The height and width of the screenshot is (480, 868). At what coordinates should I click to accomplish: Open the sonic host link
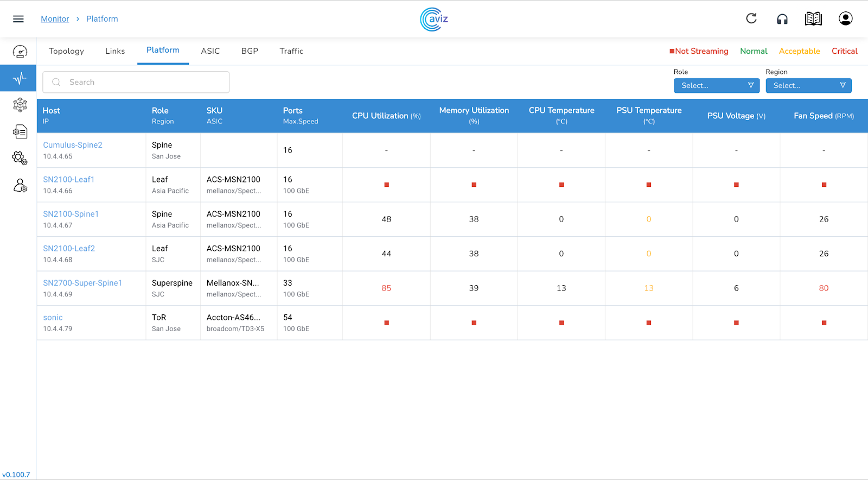point(53,318)
